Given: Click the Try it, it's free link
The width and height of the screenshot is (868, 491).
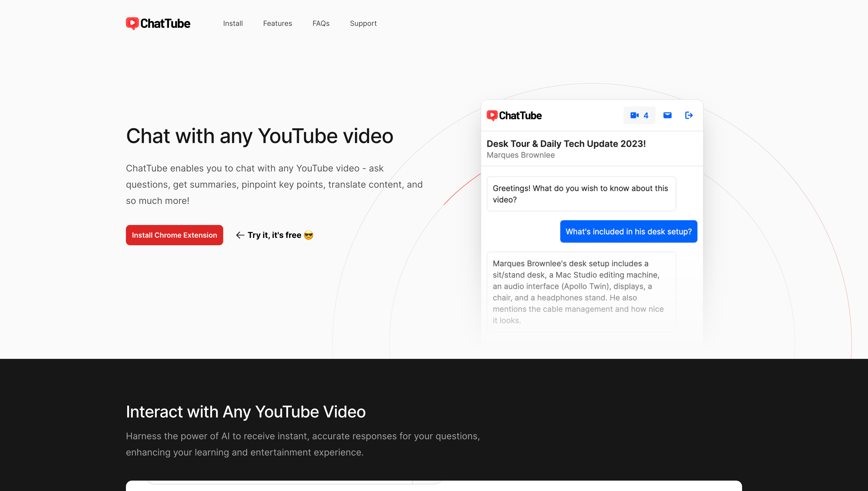Looking at the screenshot, I should coord(275,235).
